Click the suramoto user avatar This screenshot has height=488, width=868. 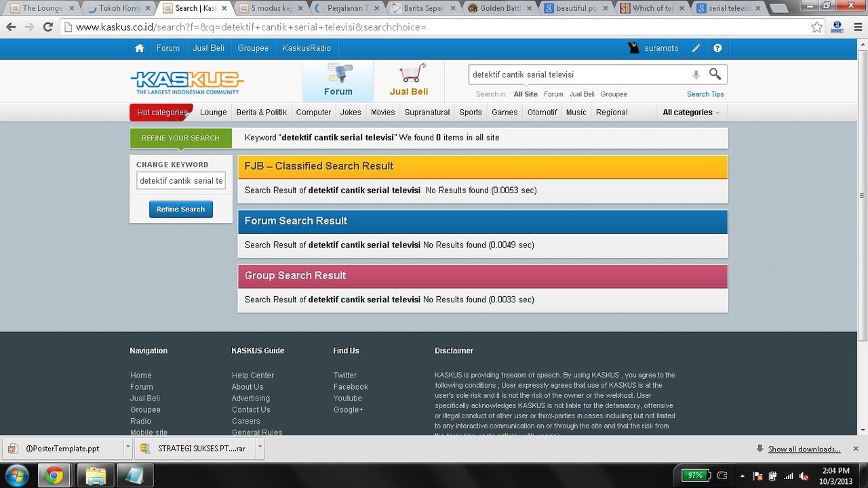click(x=634, y=48)
